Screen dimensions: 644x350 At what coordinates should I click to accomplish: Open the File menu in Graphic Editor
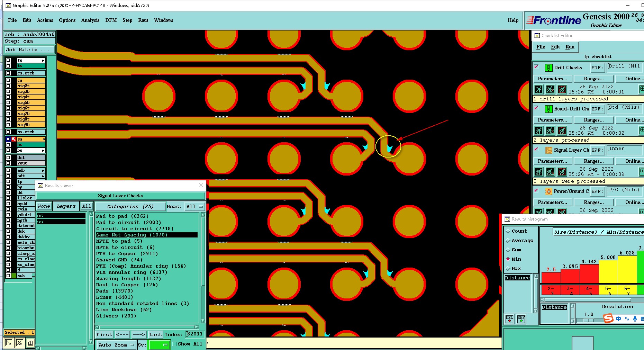[x=12, y=20]
